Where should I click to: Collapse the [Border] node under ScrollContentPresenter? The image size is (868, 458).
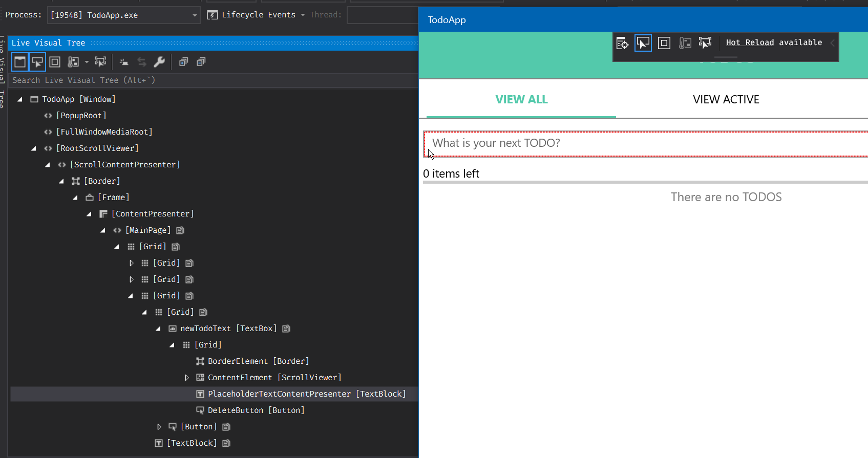61,181
